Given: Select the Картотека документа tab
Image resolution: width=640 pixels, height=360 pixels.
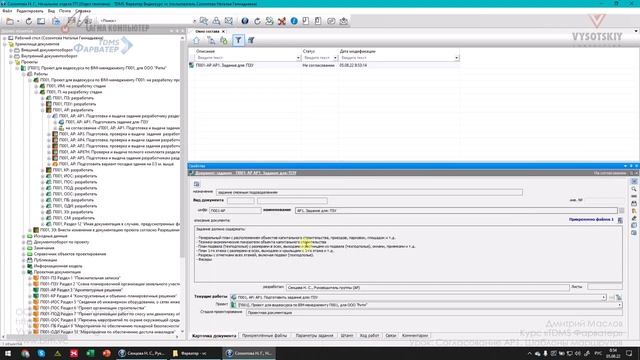Looking at the screenshot, I should [214, 336].
